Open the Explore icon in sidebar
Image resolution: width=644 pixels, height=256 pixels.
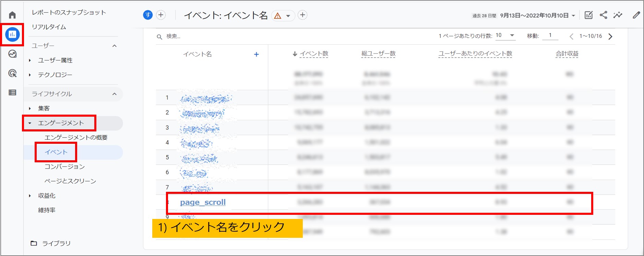coord(12,54)
